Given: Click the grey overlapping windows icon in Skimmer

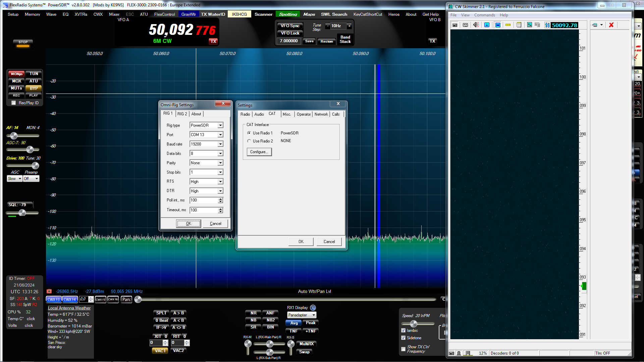Looking at the screenshot, I should coord(537,25).
